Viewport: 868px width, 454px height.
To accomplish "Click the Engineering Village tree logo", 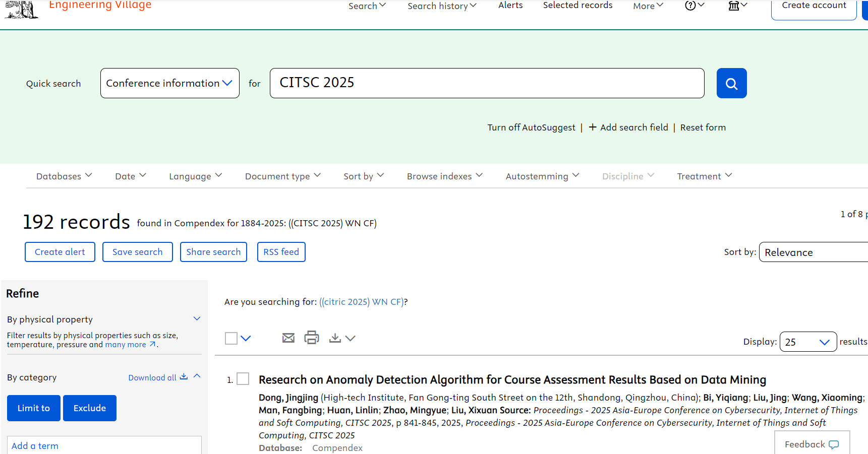I will tap(22, 9).
